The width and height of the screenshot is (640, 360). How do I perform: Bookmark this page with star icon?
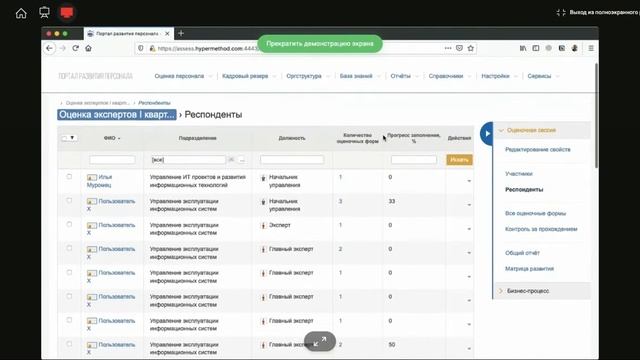coord(471,48)
